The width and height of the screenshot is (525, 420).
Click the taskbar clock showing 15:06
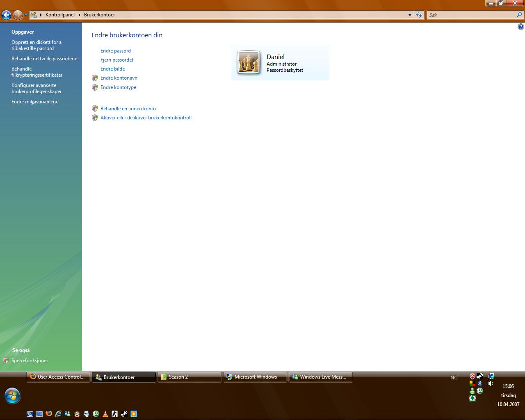508,386
